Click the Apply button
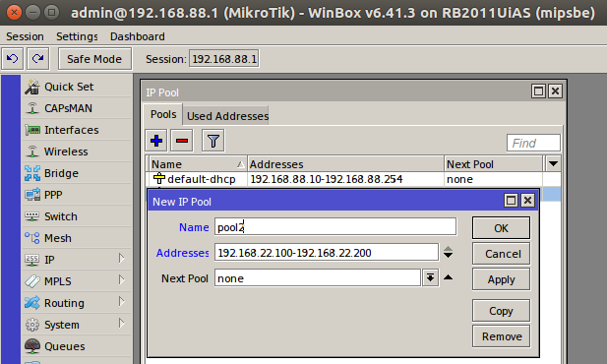607x364 pixels. pyautogui.click(x=501, y=279)
